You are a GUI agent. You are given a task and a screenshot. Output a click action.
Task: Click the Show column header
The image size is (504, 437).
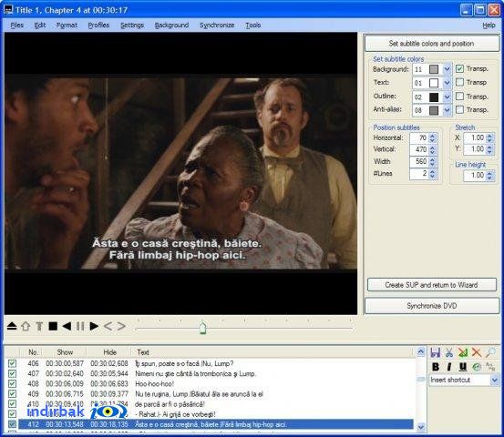tap(65, 352)
